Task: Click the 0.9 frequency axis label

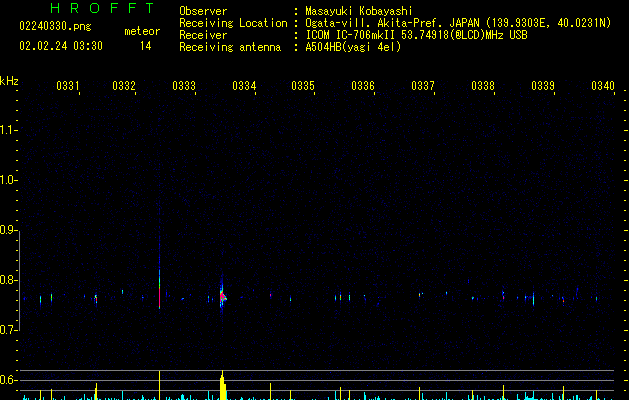Action: tap(8, 230)
